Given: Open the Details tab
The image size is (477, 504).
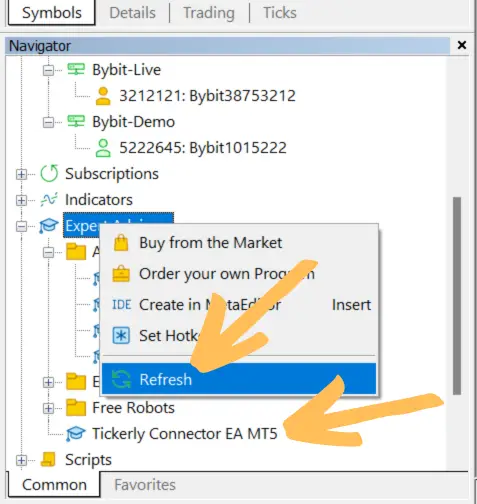Looking at the screenshot, I should coord(132,13).
